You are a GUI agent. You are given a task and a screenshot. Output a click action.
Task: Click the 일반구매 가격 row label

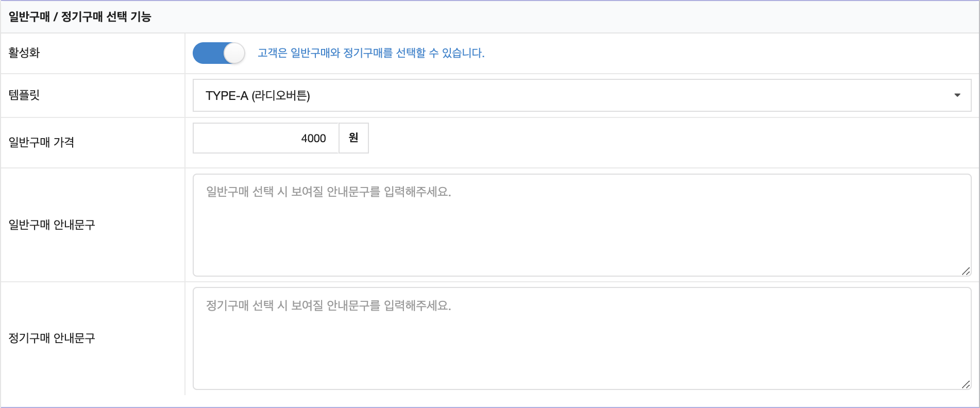click(x=41, y=142)
